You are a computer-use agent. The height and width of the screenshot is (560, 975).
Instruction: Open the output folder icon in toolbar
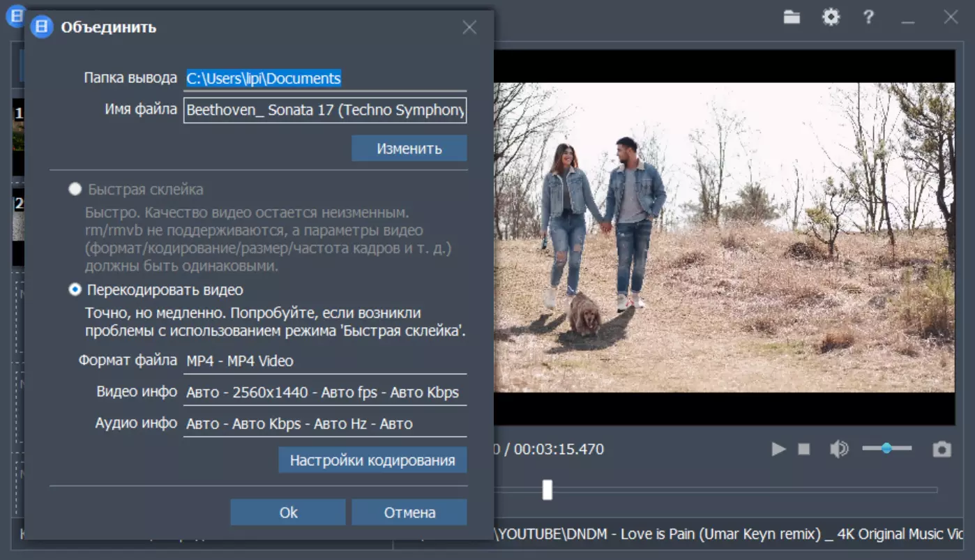(x=792, y=17)
